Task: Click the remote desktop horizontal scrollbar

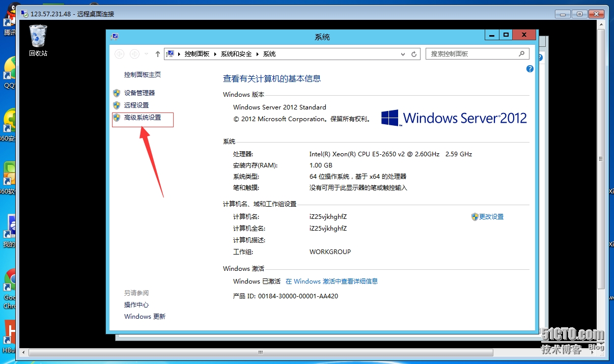Action: 261,352
